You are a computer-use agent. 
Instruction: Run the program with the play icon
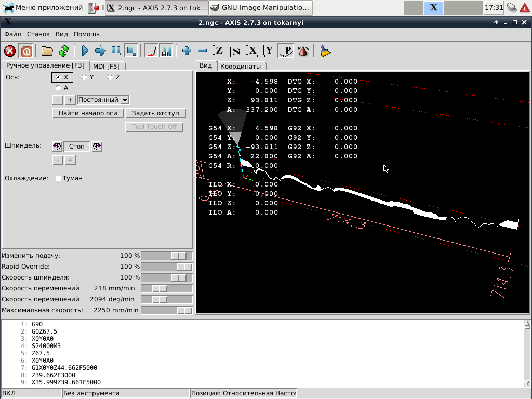pyautogui.click(x=85, y=51)
